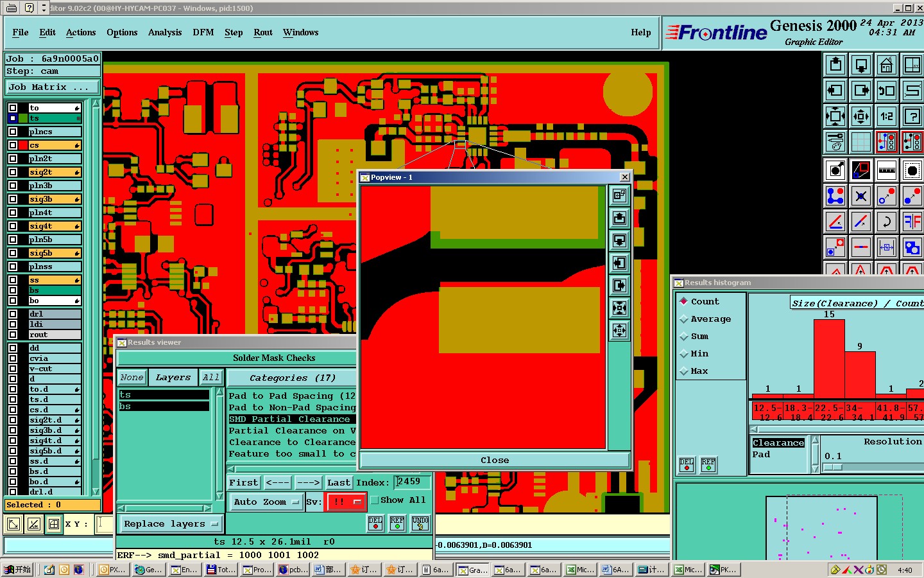Select the Max radio option in histogram
The width and height of the screenshot is (924, 578).
[684, 371]
